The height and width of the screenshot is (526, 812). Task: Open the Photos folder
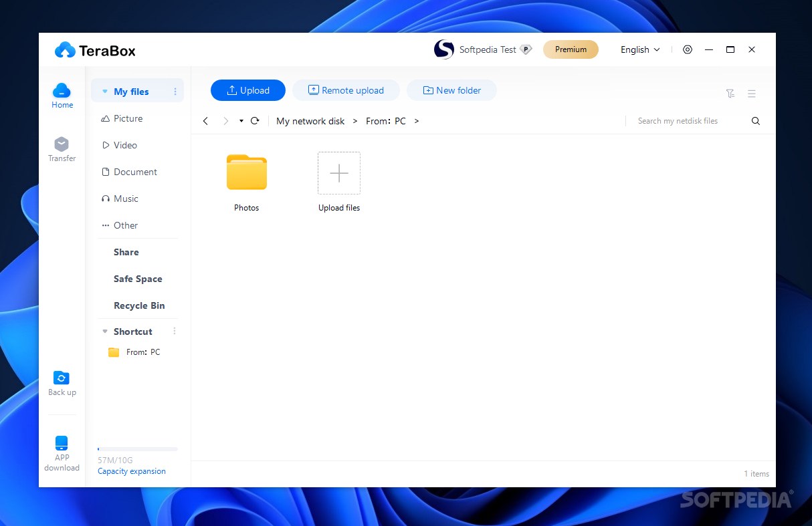pos(247,172)
